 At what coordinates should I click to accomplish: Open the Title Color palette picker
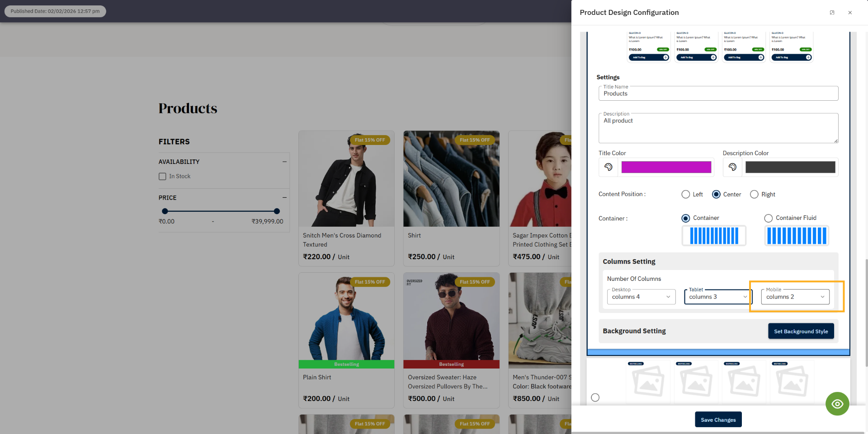(608, 167)
